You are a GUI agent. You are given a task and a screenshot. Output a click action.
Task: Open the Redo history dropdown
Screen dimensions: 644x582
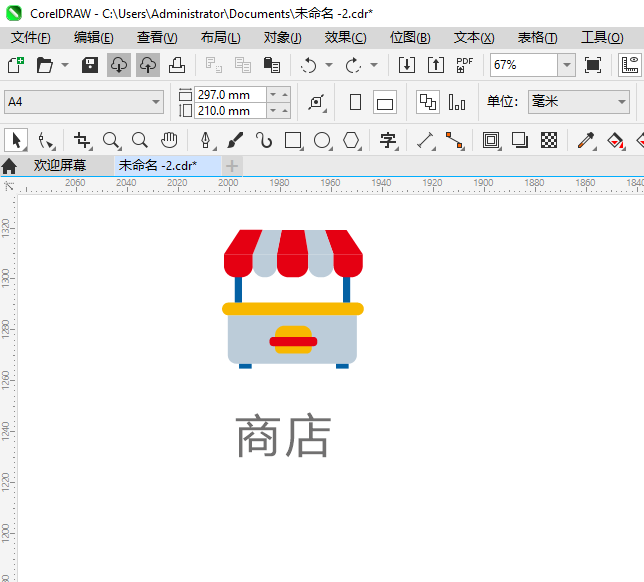coord(374,65)
